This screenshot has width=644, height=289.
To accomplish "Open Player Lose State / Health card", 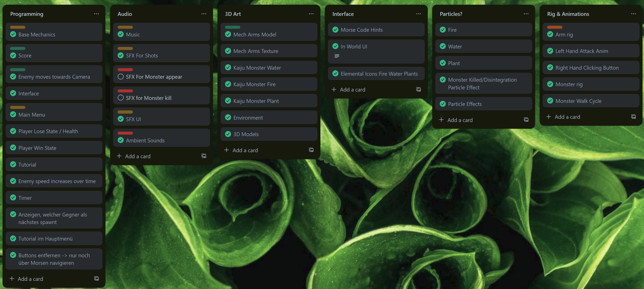I will [54, 131].
